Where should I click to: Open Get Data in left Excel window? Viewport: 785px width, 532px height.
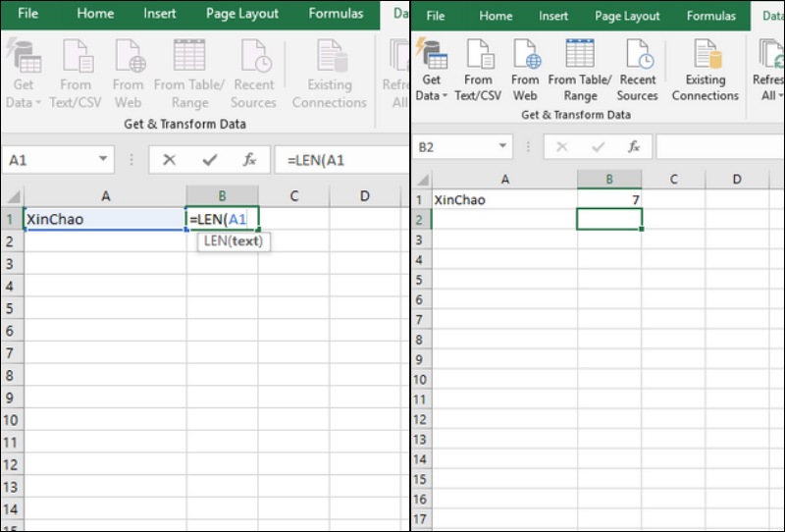click(24, 74)
